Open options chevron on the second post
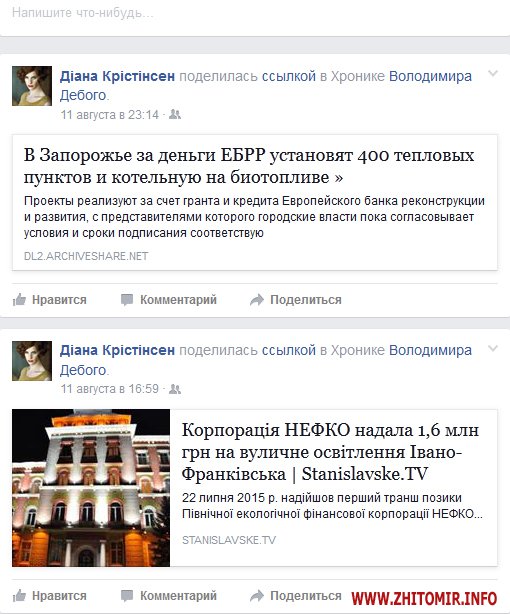Viewport: 510px width, 614px height. click(x=493, y=348)
